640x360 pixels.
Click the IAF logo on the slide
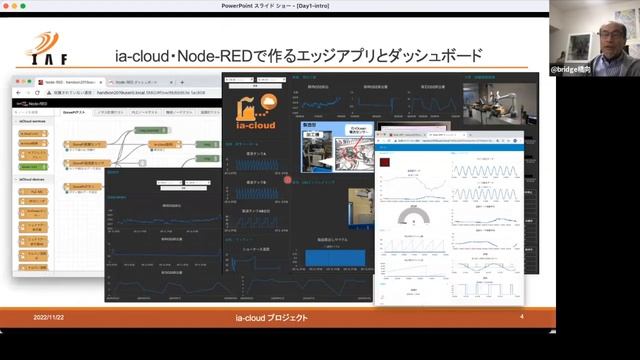47,49
